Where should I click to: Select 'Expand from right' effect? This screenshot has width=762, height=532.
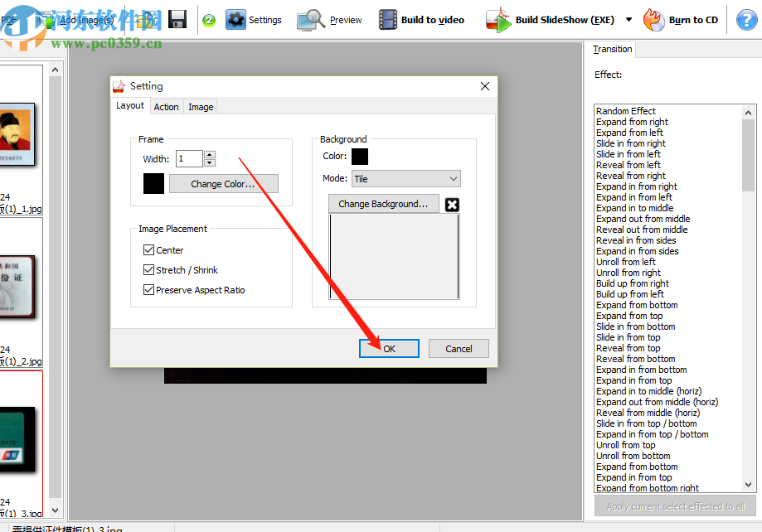(x=632, y=122)
